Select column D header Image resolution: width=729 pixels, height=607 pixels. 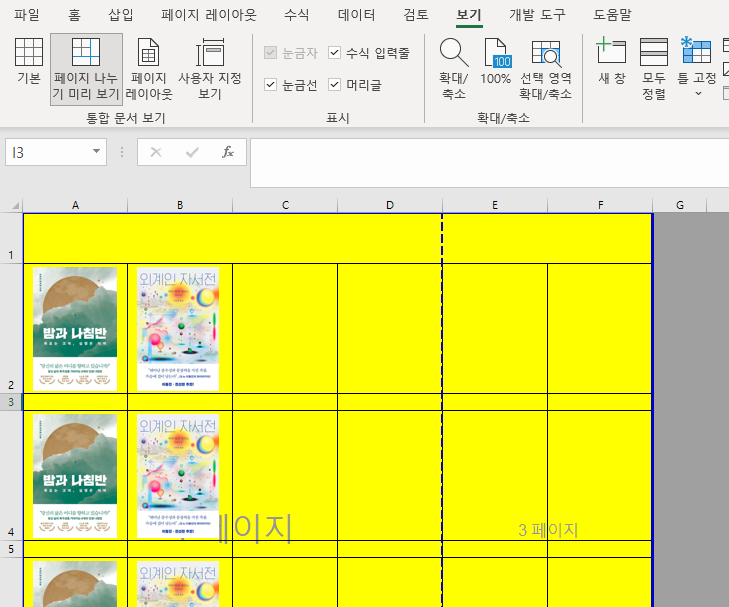[x=390, y=205]
